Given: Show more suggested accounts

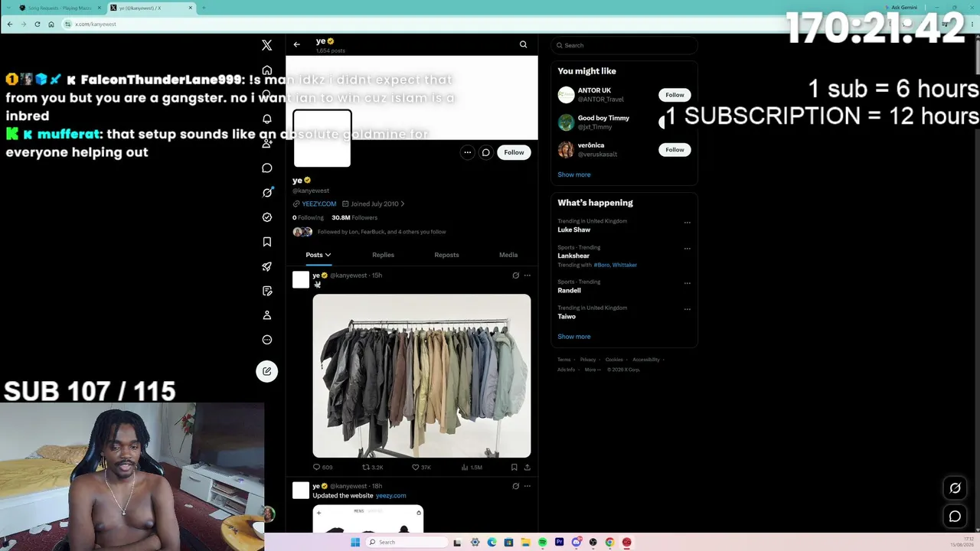Looking at the screenshot, I should (573, 174).
